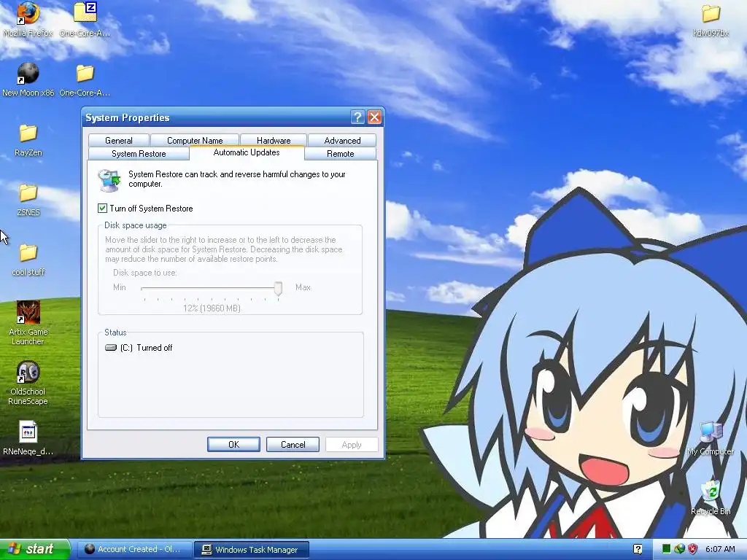Click the help question mark in title bar

[x=357, y=117]
